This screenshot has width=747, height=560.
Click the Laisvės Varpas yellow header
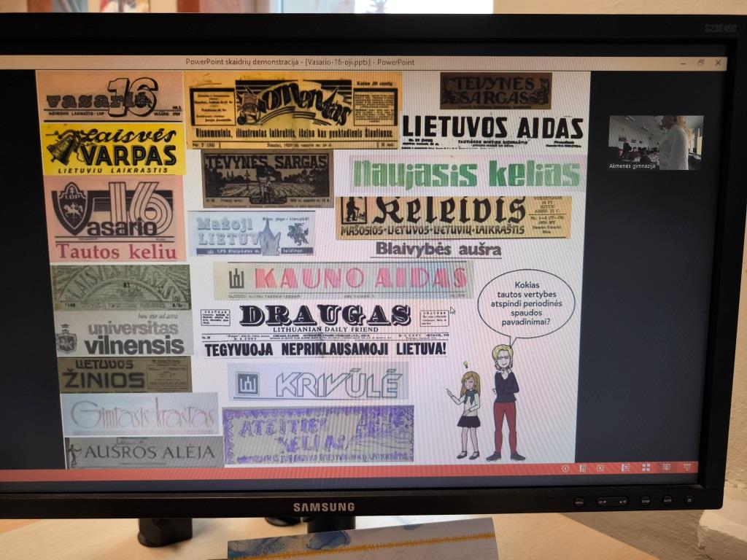113,149
